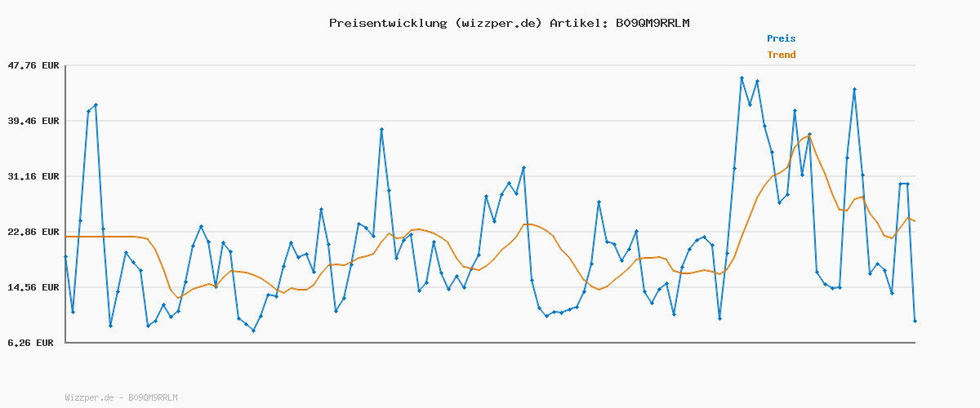Click the 39.46 EUR axis label
980x408 pixels.
[33, 121]
